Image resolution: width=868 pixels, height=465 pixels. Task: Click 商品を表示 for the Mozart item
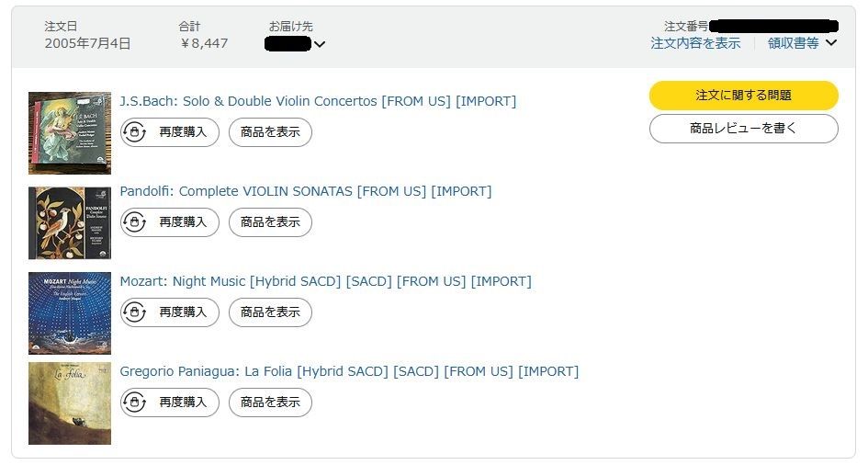tap(270, 312)
